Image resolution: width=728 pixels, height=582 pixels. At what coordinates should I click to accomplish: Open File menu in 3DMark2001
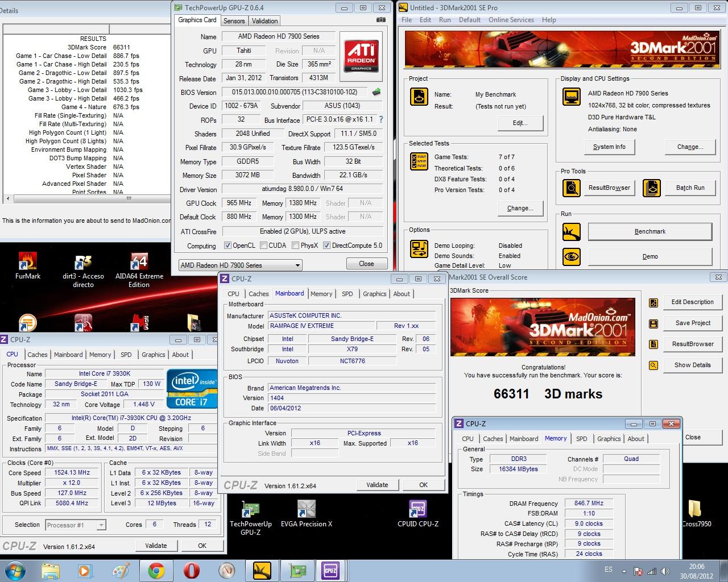pyautogui.click(x=407, y=20)
